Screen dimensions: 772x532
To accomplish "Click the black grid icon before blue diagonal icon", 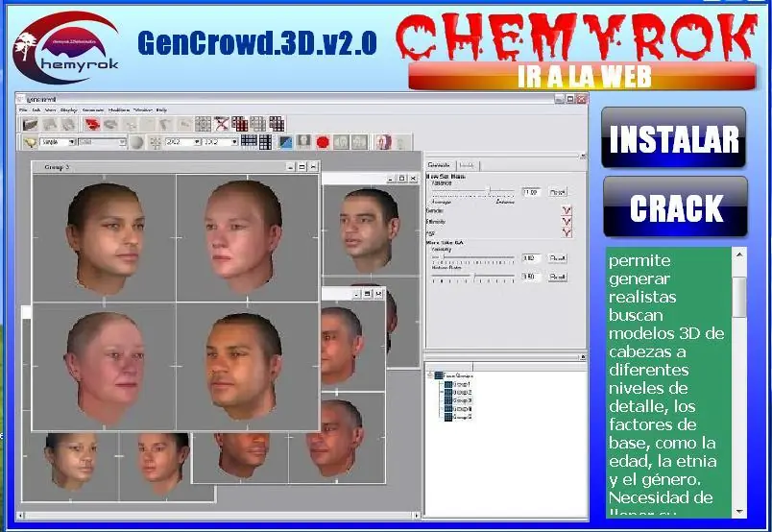I will [265, 142].
